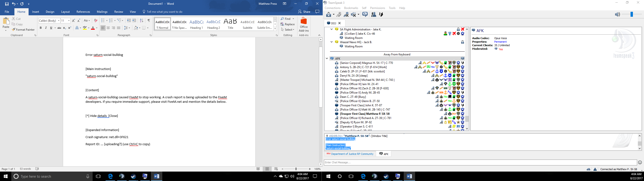Click the Save icon in Word's title bar
The image size is (644, 181).
tap(7, 4)
